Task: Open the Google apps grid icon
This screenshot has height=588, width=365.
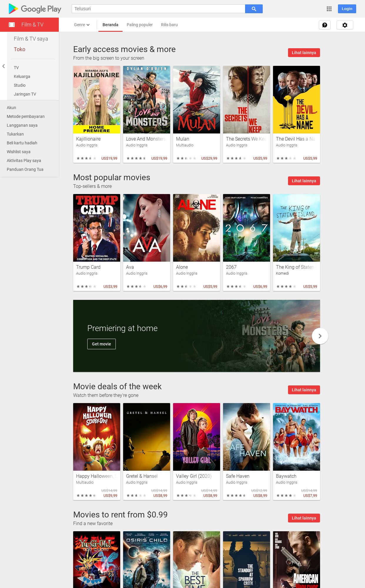Action: click(x=329, y=9)
